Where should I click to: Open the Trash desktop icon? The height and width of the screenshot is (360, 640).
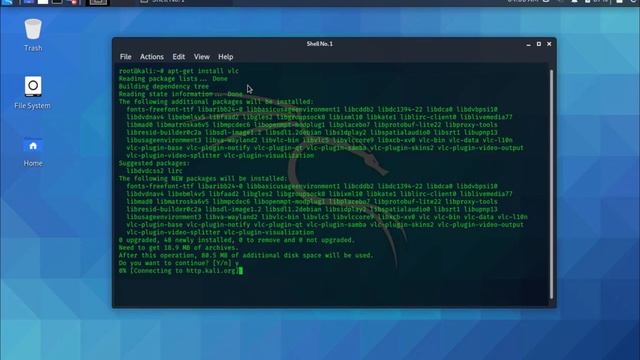tap(33, 35)
